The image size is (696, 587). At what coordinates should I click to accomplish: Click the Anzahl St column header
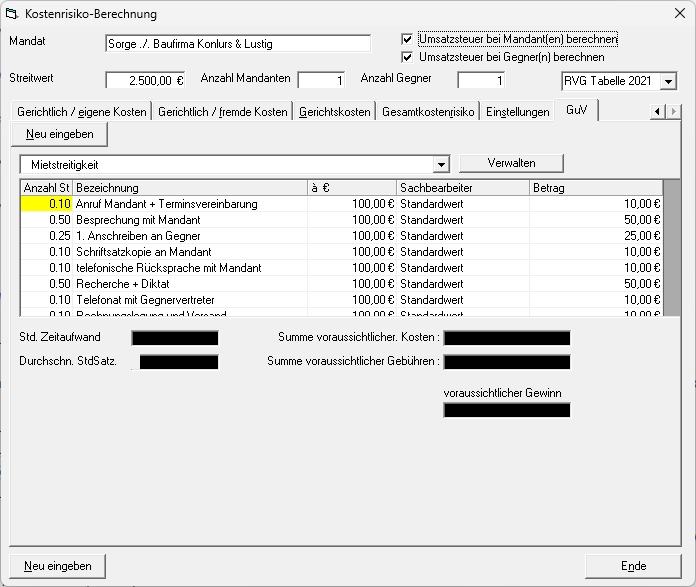47,188
